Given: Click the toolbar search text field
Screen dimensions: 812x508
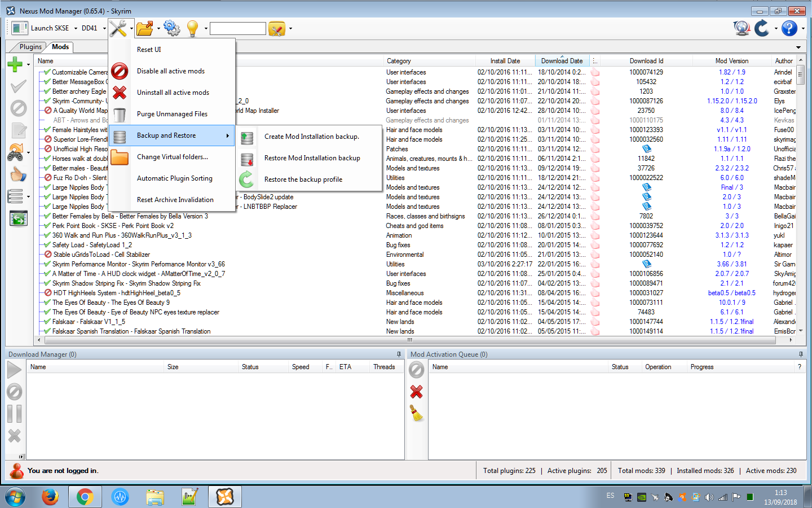Looking at the screenshot, I should point(238,28).
